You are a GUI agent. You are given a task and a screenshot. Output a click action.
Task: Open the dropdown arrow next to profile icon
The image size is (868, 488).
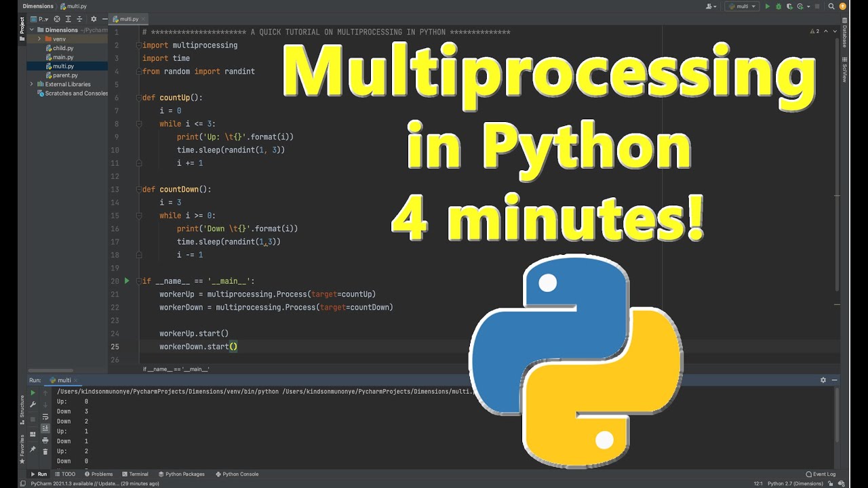point(808,6)
